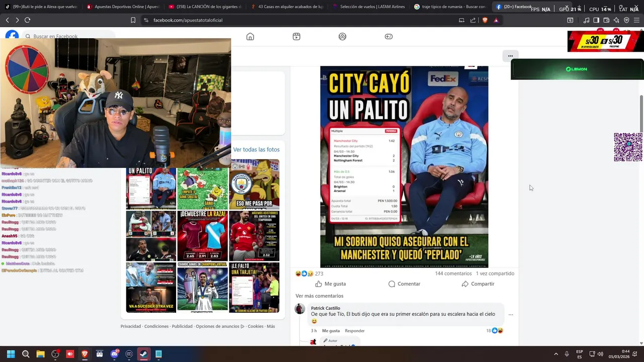Open OBS Studio from taskbar

click(x=55, y=354)
